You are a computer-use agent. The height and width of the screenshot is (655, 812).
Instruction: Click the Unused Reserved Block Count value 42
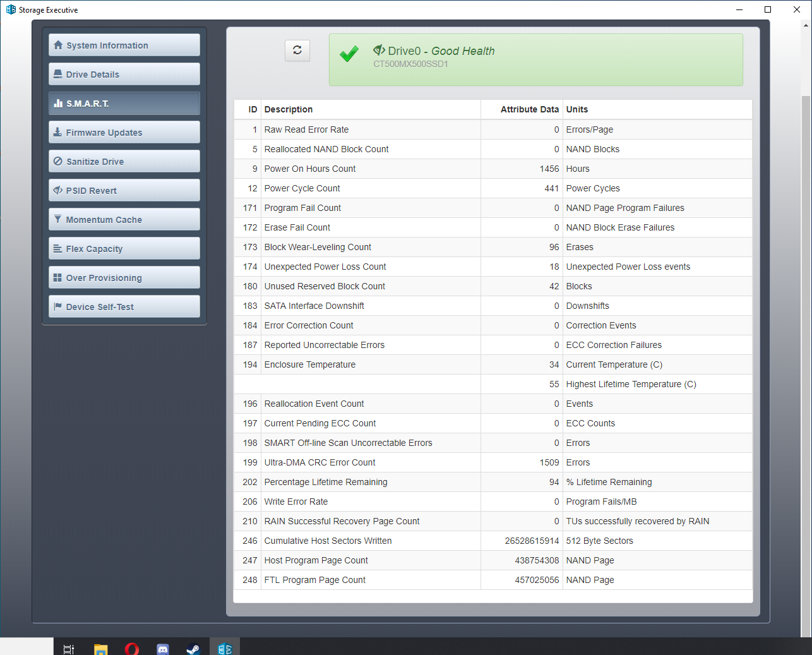click(x=554, y=286)
